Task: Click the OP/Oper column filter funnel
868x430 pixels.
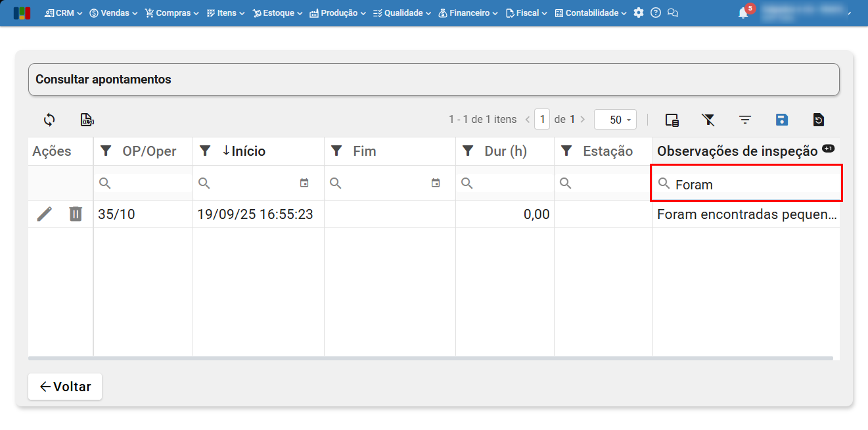Action: (106, 151)
